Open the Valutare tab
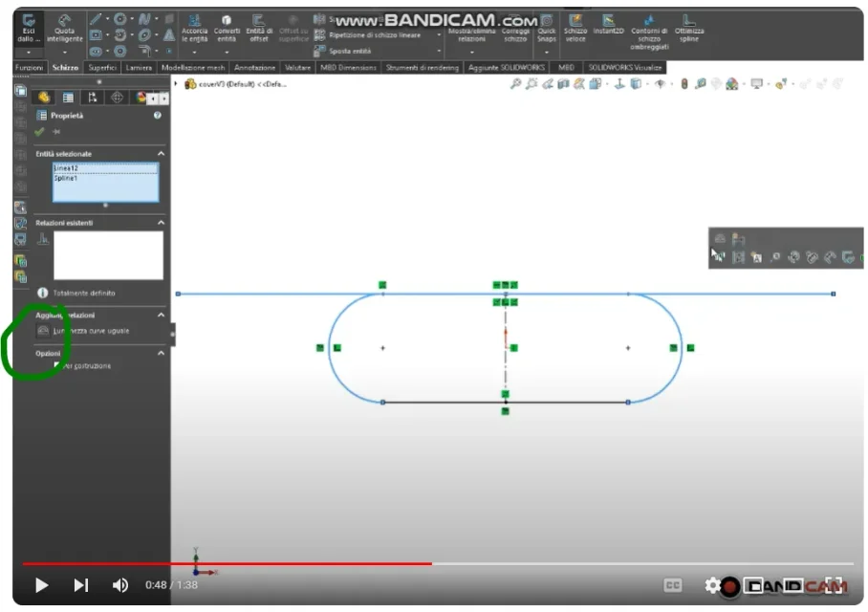The height and width of the screenshot is (612, 868). 298,68
